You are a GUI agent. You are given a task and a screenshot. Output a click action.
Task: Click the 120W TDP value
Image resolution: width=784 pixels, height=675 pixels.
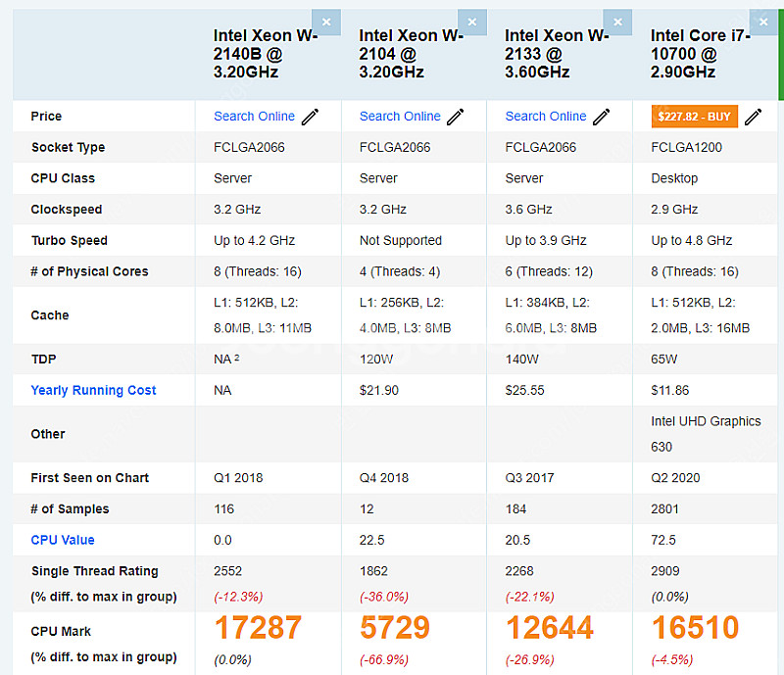tap(376, 360)
